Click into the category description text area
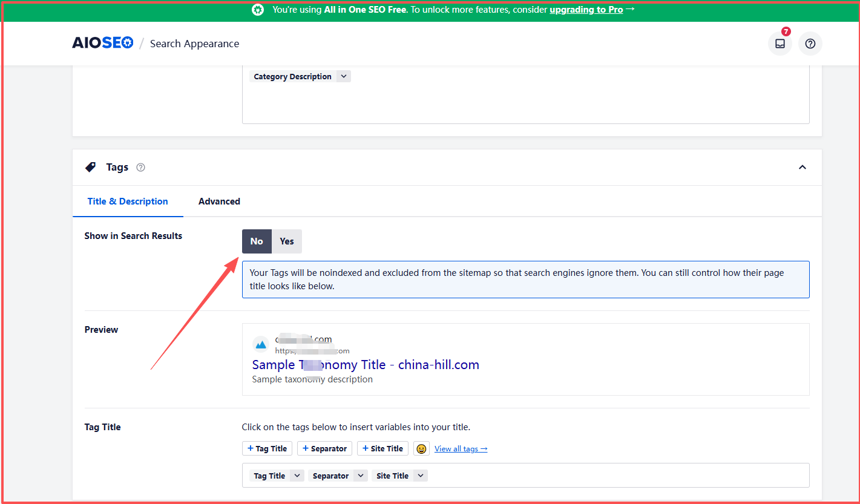 (525, 93)
